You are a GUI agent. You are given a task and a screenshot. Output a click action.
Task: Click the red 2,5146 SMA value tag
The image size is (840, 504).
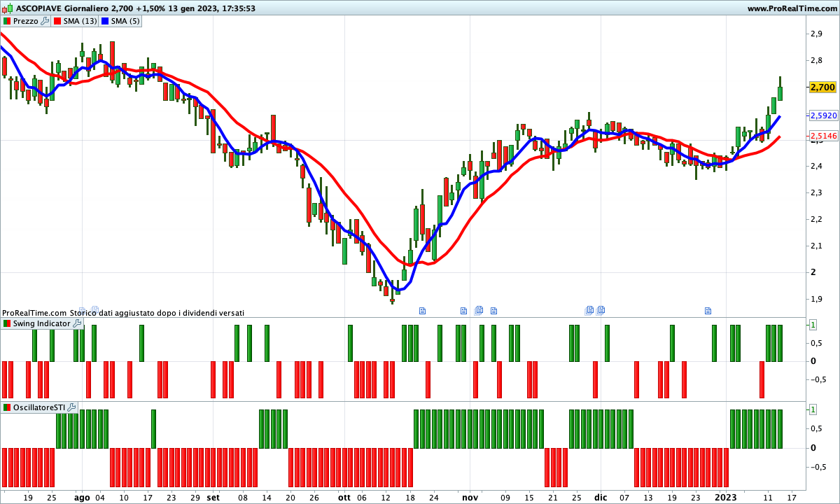tap(823, 136)
